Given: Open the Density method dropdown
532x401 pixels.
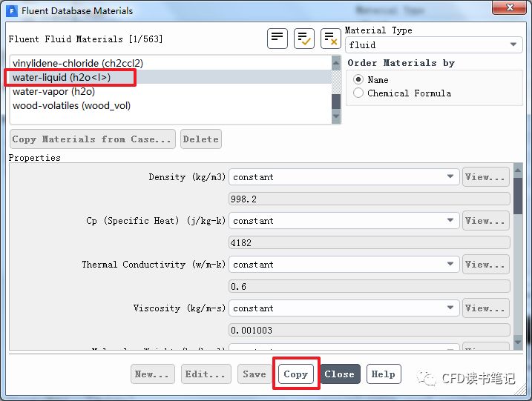Looking at the screenshot, I should tap(344, 176).
